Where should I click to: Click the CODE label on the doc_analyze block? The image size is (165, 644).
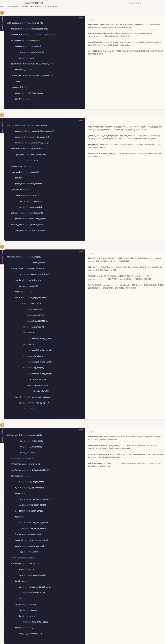pos(81,120)
